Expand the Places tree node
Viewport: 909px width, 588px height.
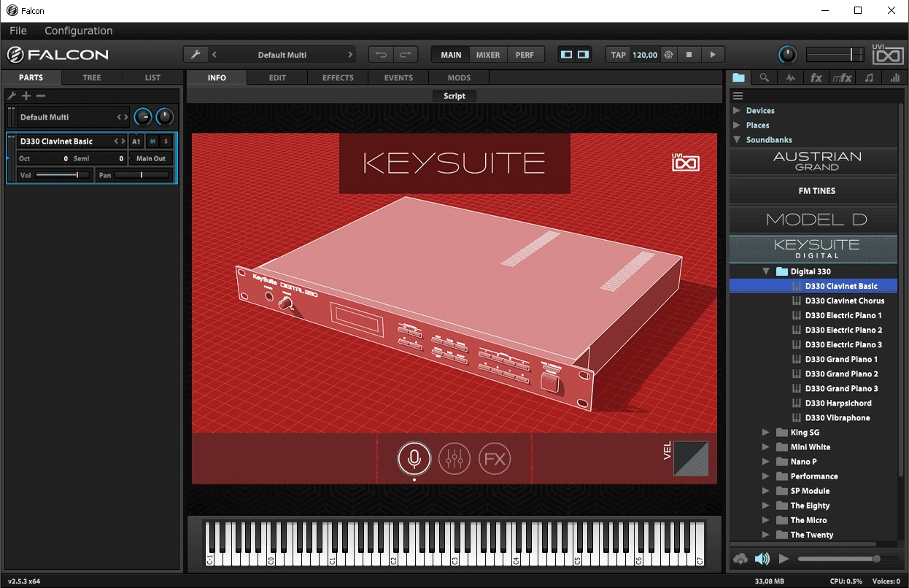pyautogui.click(x=737, y=125)
